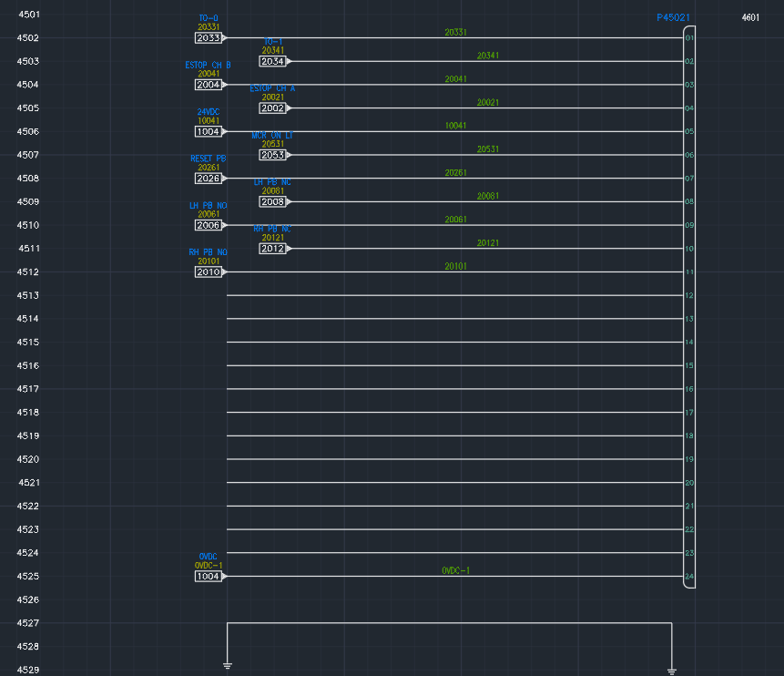Select the RESET PB arrow symbol 2026
Viewport: 784px width, 676px height.
point(208,178)
